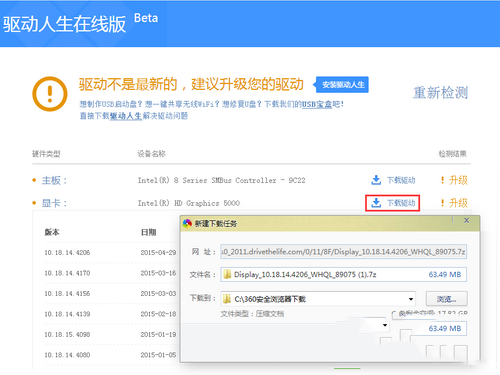Click the 63.49 MB size in filename field
Screen dimensions: 500x375
click(x=445, y=274)
